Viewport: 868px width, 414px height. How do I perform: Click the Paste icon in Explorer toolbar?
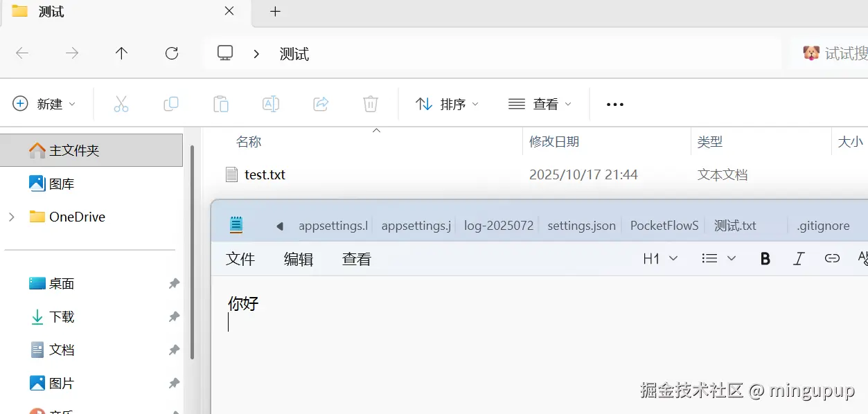click(221, 103)
